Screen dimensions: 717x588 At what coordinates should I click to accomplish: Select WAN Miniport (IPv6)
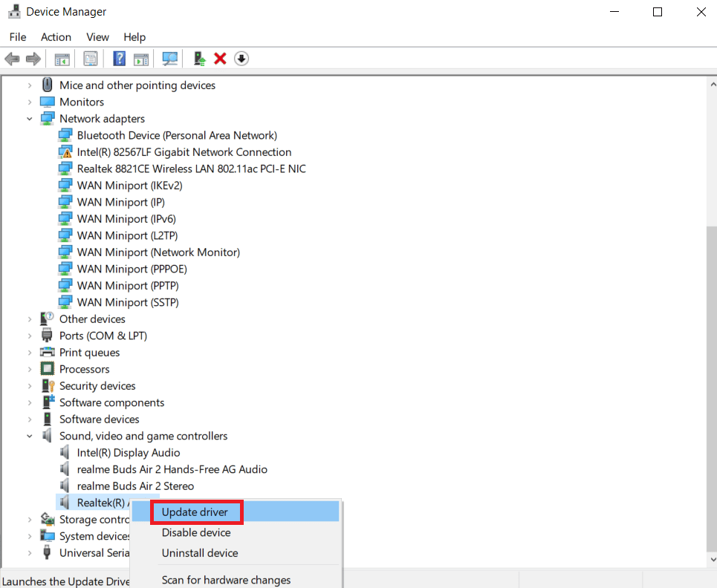pos(126,219)
